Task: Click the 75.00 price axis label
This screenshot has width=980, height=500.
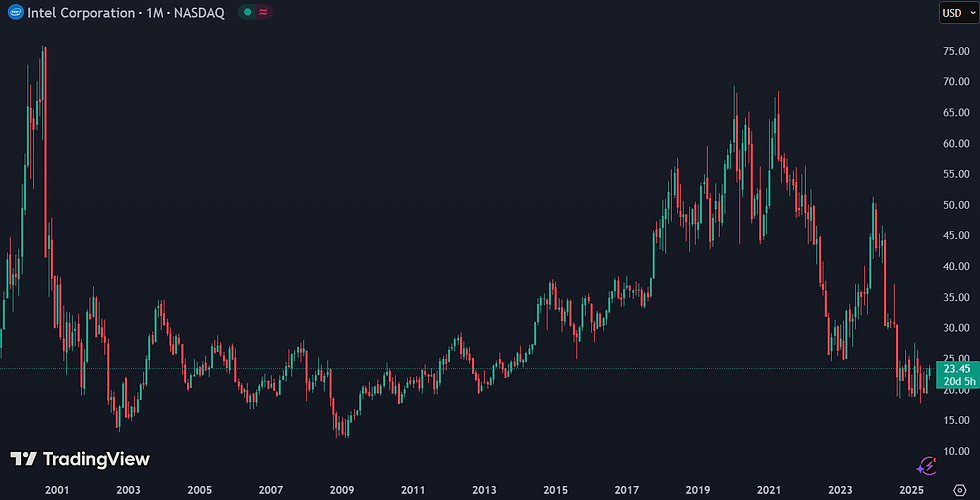Action: pyautogui.click(x=957, y=51)
